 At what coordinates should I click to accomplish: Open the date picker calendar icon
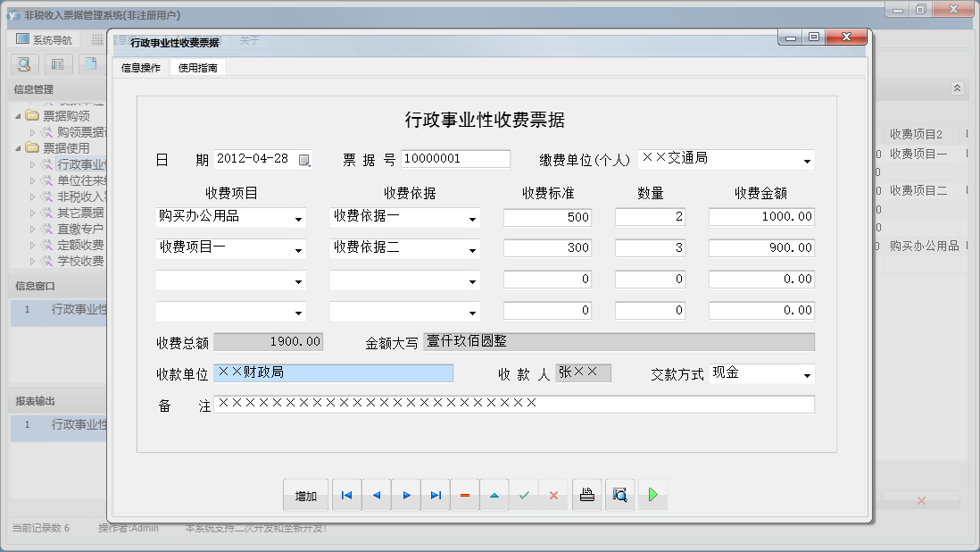[x=304, y=160]
